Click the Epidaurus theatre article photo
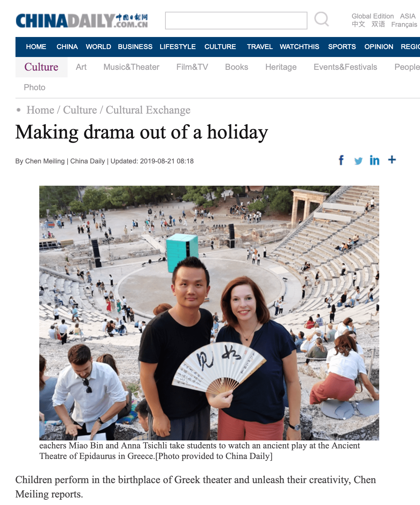 point(209,313)
